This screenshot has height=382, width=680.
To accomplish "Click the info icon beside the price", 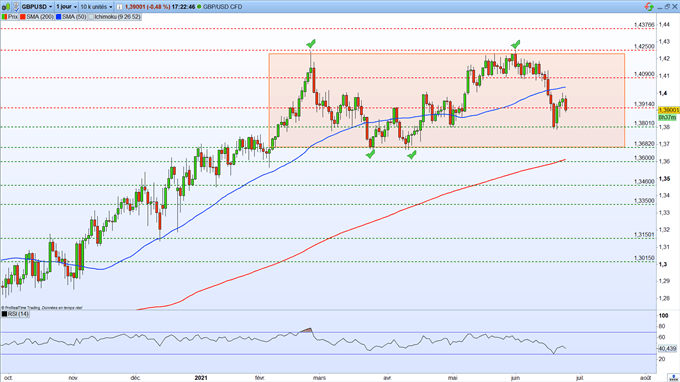I will coord(119,7).
